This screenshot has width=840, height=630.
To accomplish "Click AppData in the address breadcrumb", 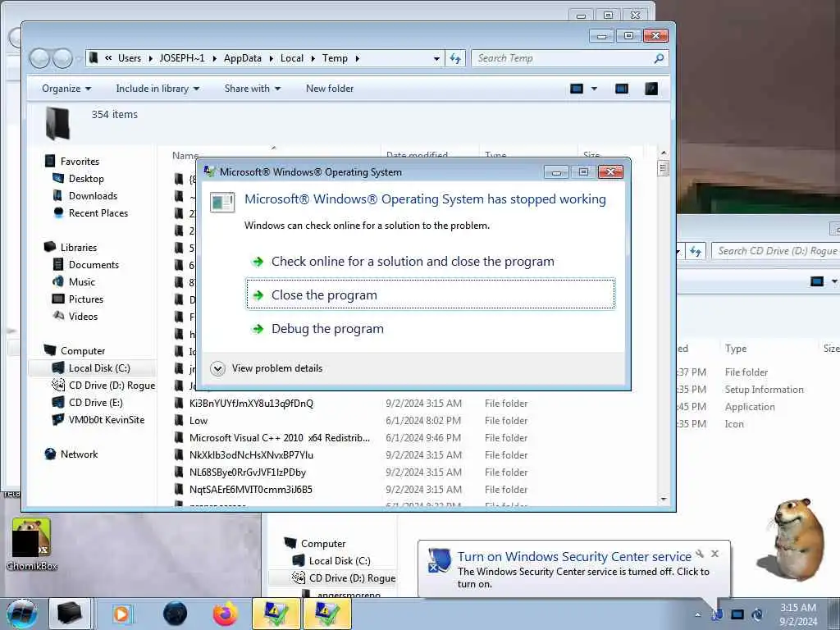I will point(243,58).
